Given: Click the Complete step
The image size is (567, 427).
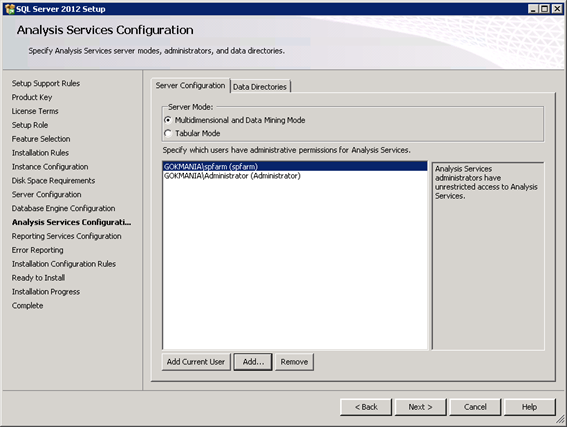Looking at the screenshot, I should click(x=27, y=306).
